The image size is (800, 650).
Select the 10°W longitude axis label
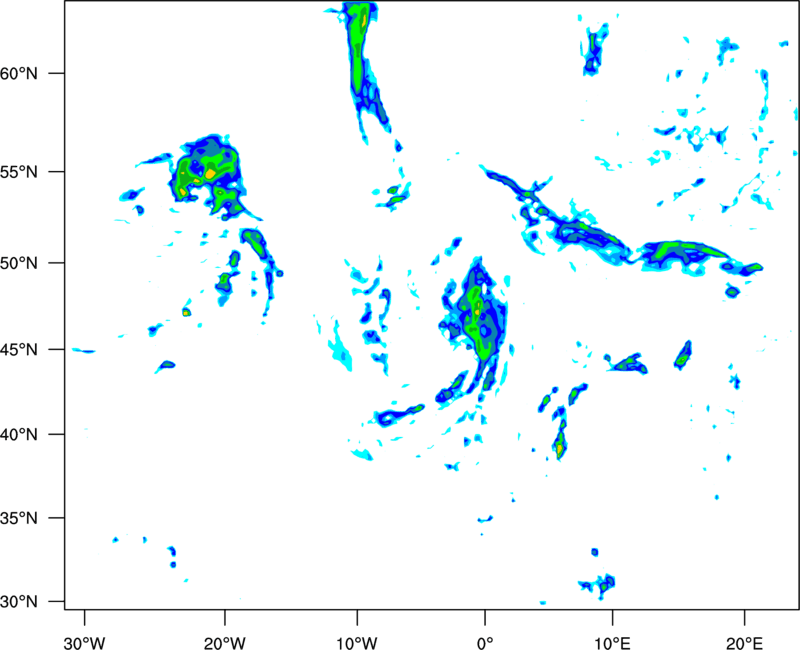[x=357, y=643]
